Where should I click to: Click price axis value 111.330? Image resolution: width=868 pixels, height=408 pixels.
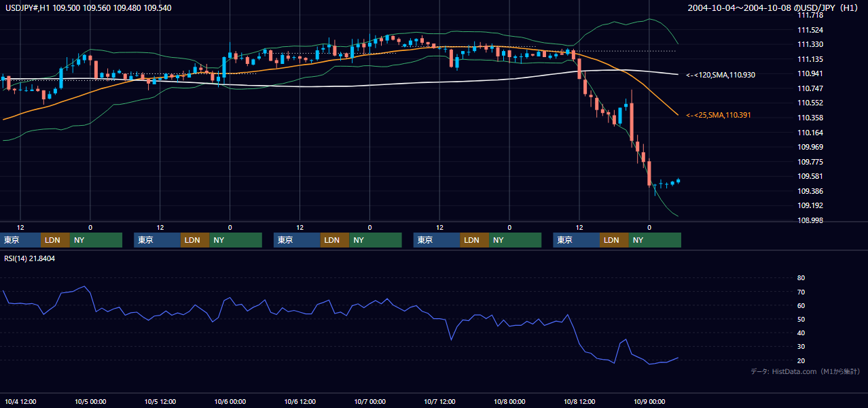click(811, 44)
